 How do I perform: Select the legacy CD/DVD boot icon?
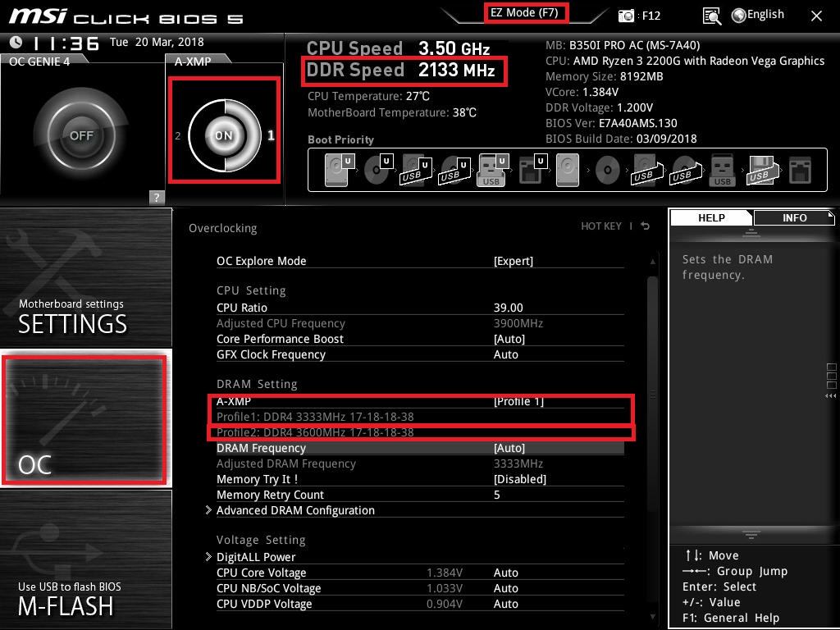(608, 171)
